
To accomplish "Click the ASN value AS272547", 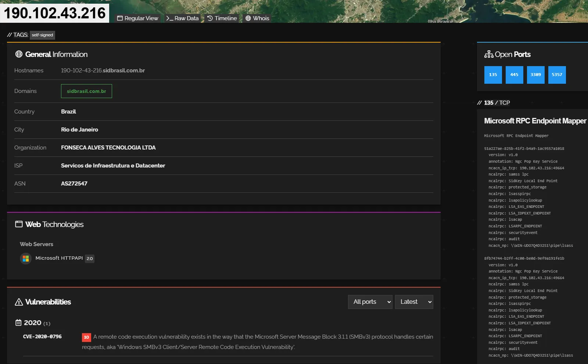I will (74, 184).
